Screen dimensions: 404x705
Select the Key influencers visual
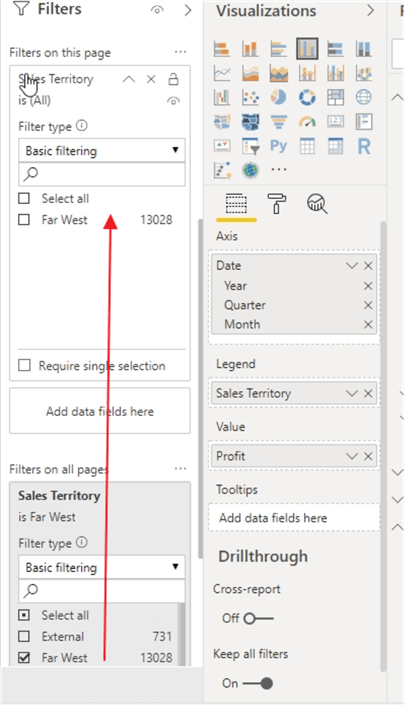tap(222, 170)
